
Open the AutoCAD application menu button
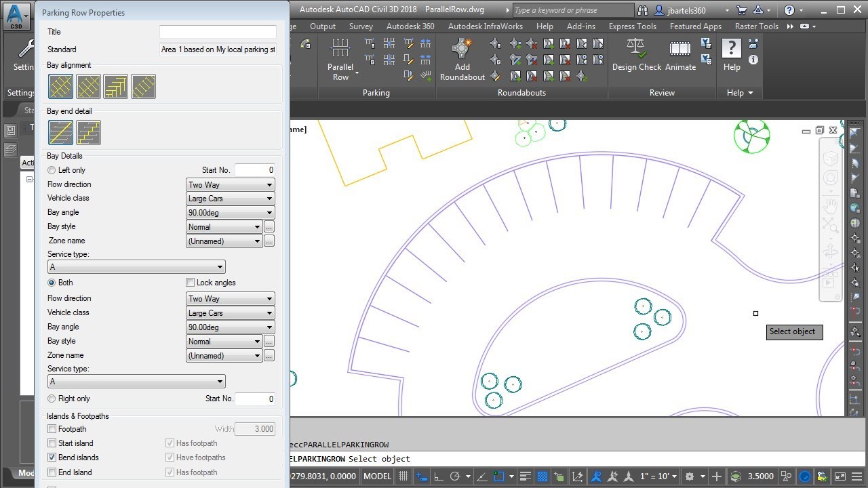(17, 16)
